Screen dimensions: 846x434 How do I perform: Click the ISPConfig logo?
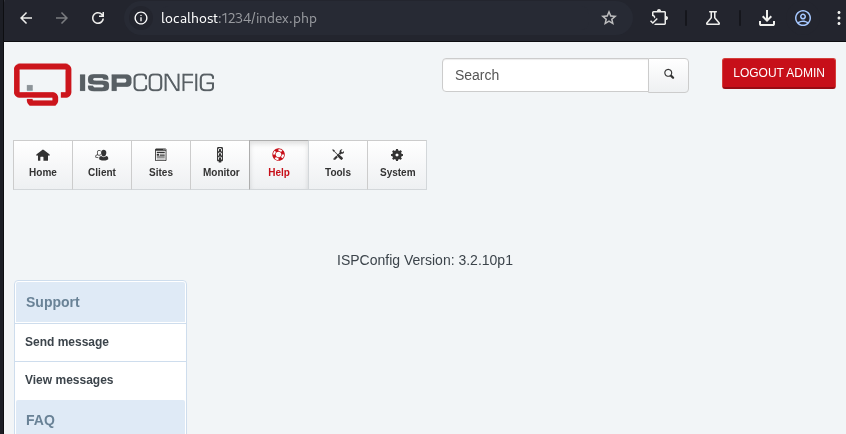pos(114,84)
